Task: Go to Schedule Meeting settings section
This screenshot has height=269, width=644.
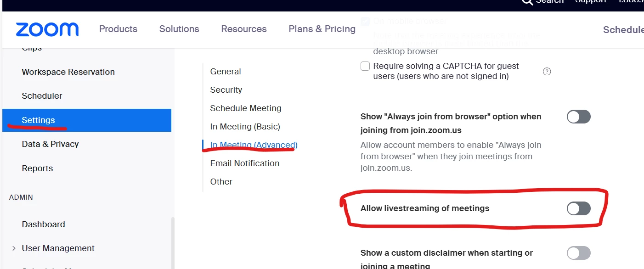Action: pos(246,108)
